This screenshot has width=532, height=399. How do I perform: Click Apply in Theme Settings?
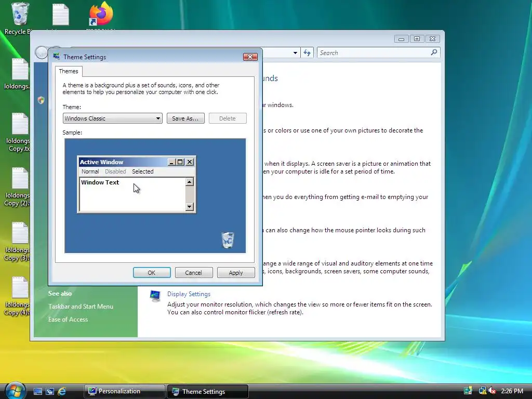236,273
